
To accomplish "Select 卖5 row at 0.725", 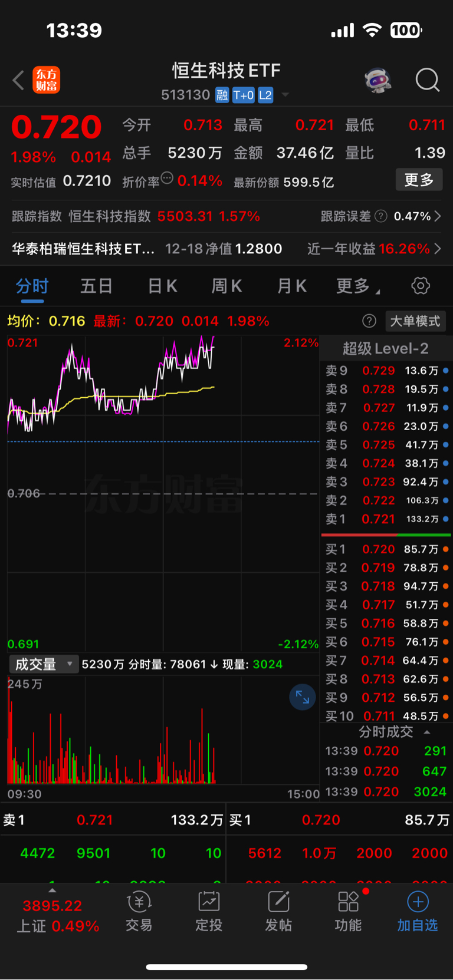I will pos(387,445).
